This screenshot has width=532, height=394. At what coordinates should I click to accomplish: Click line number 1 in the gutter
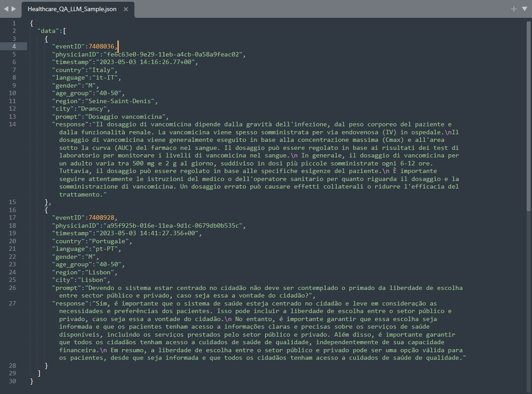(x=14, y=23)
